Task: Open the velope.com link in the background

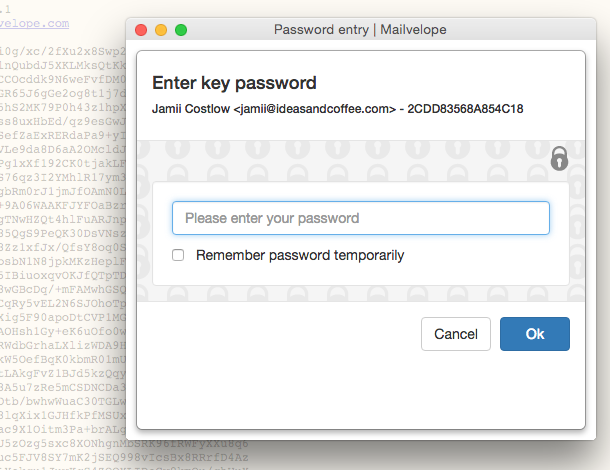Action: click(34, 22)
